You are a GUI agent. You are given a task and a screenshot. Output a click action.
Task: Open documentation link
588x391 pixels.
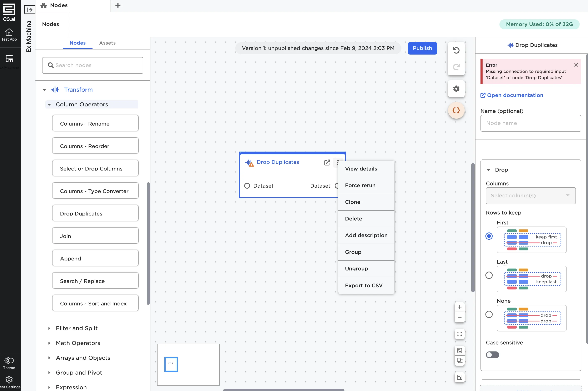(x=515, y=95)
